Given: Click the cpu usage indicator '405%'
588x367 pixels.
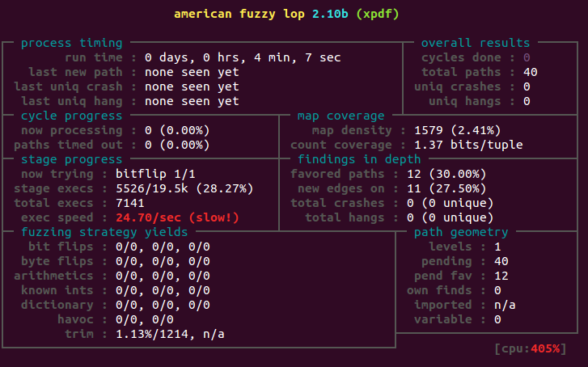Looking at the screenshot, I should pos(545,348).
